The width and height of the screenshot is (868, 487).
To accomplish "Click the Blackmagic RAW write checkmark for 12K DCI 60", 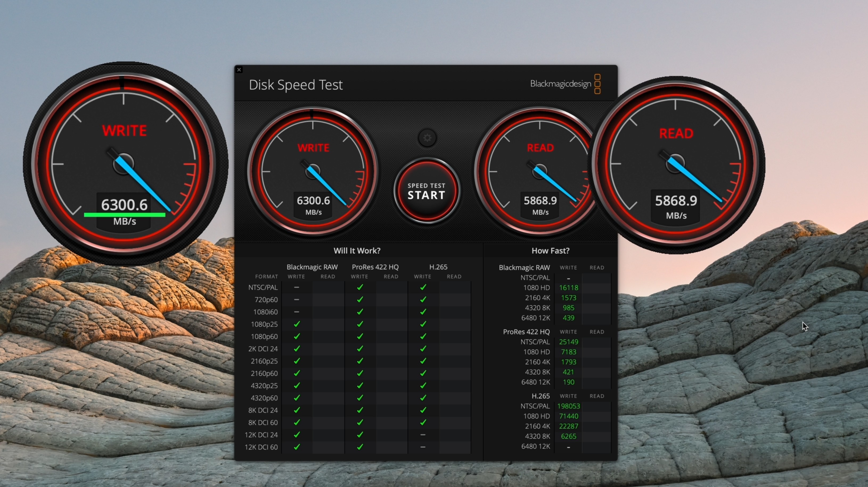I will coord(297,447).
